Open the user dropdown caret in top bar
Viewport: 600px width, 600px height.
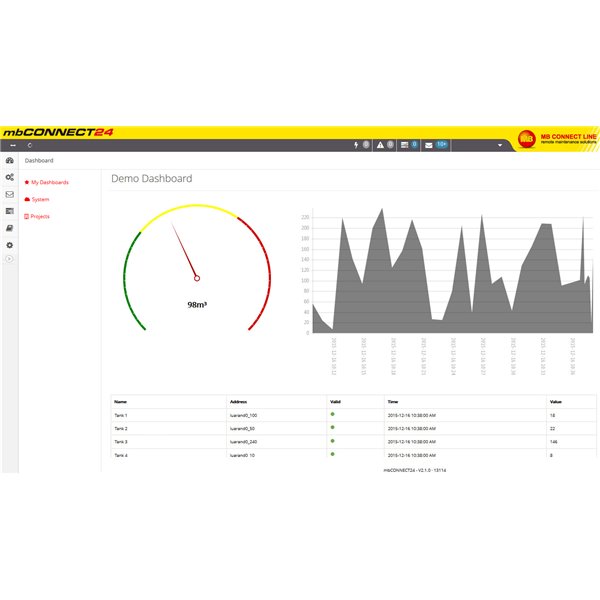tap(499, 145)
